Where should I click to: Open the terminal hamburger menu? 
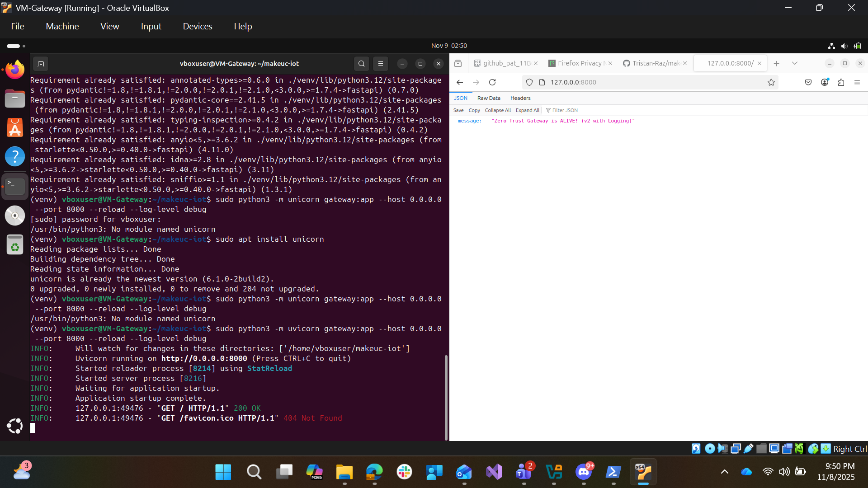point(381,64)
